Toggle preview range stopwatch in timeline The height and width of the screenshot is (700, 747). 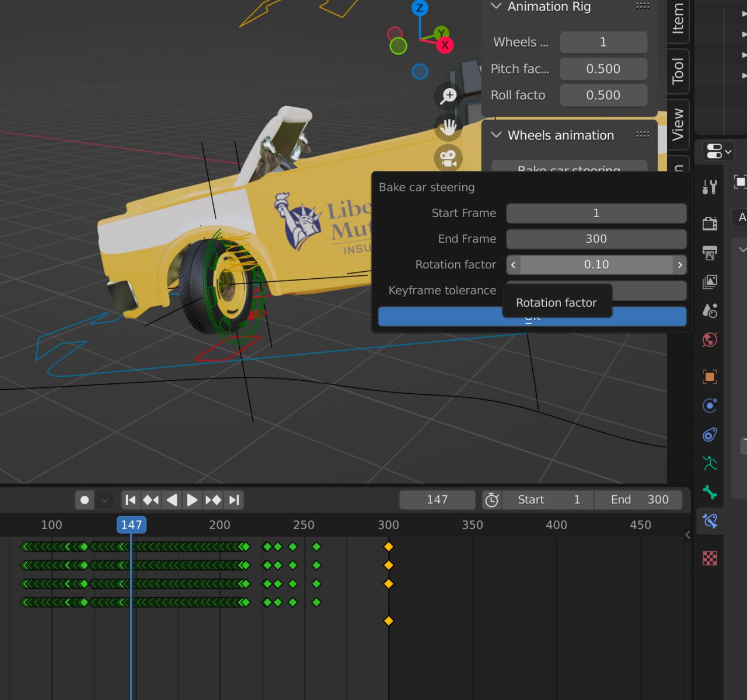pos(491,500)
